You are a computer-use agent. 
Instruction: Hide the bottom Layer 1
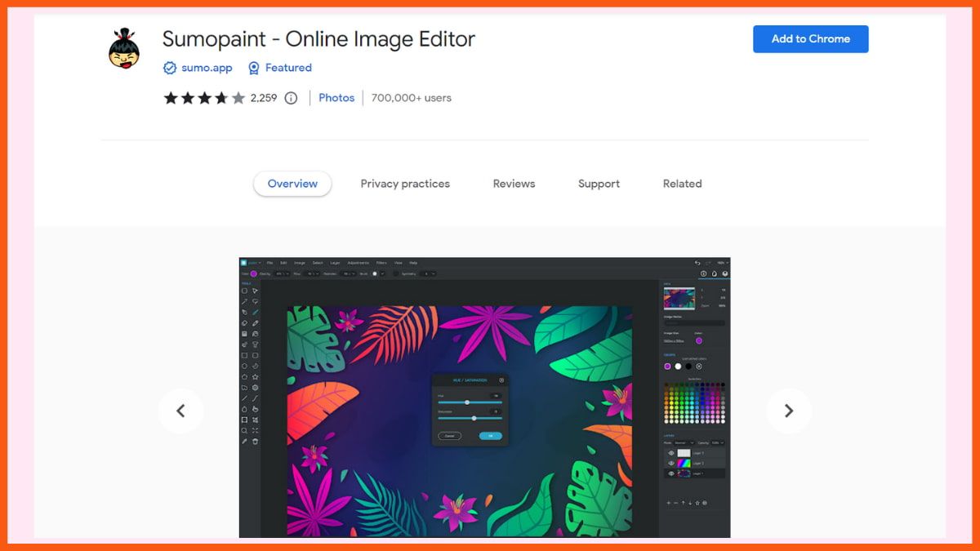pos(671,473)
